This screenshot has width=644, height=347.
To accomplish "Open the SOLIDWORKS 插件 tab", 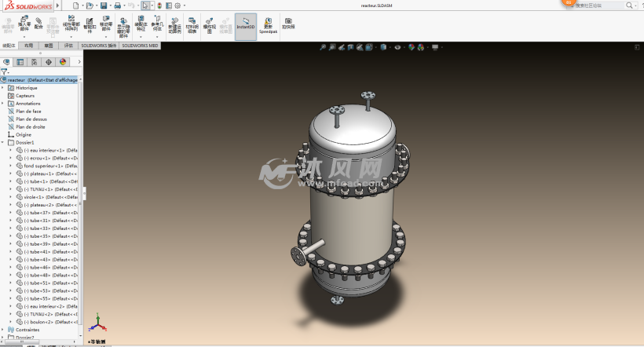I will 98,46.
